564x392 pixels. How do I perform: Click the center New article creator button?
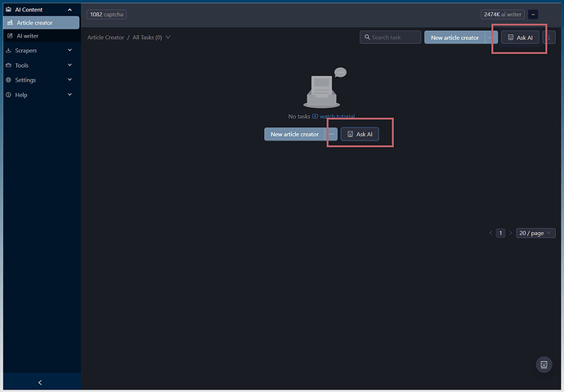click(x=294, y=134)
